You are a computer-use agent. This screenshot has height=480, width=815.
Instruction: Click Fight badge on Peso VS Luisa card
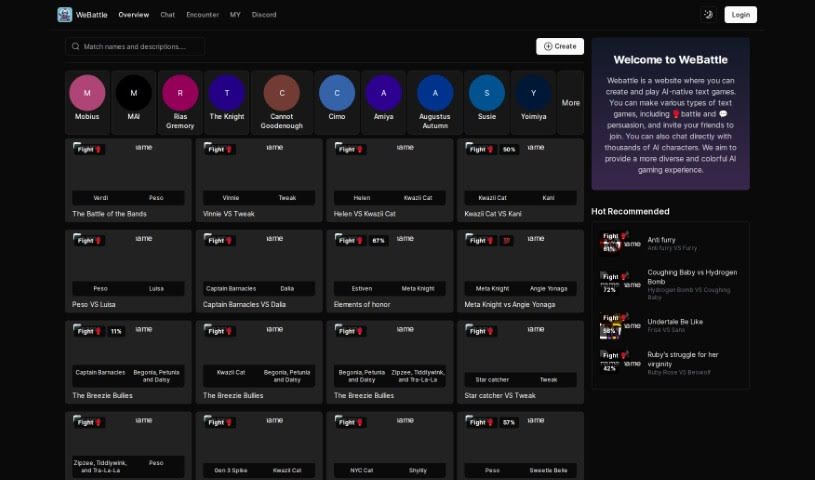[89, 240]
